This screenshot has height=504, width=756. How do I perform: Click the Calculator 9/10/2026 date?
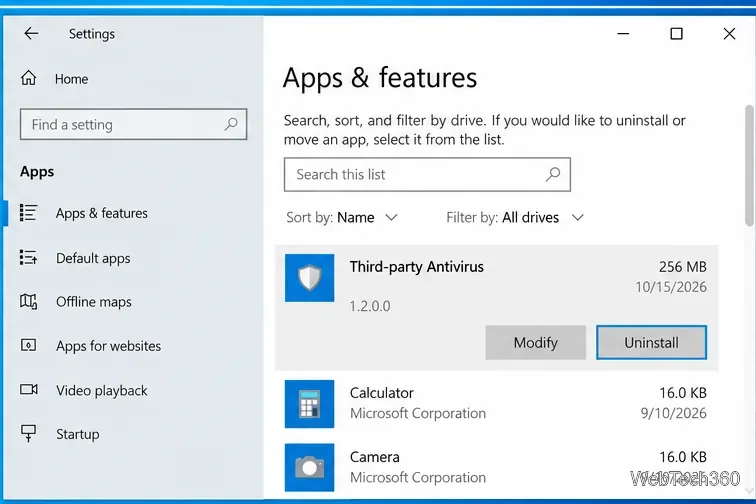(x=674, y=413)
